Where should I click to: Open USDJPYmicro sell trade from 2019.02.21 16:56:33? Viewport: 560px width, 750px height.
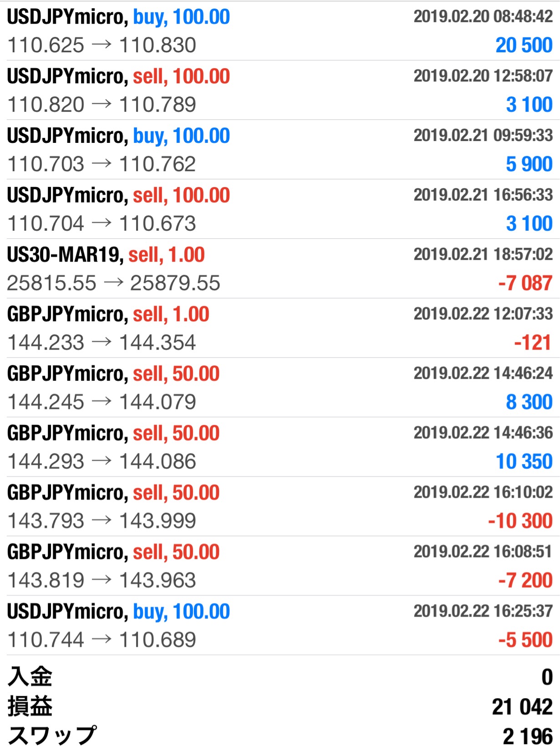click(x=280, y=209)
